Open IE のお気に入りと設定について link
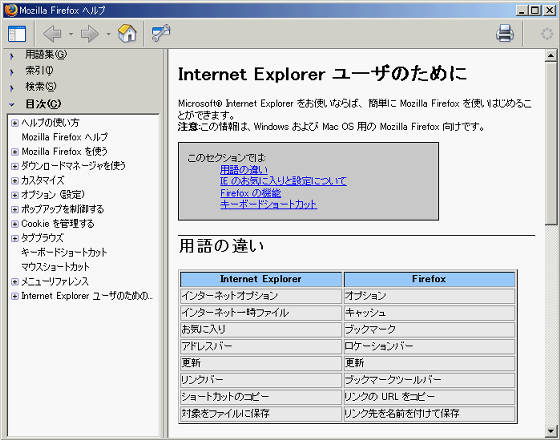 point(283,181)
